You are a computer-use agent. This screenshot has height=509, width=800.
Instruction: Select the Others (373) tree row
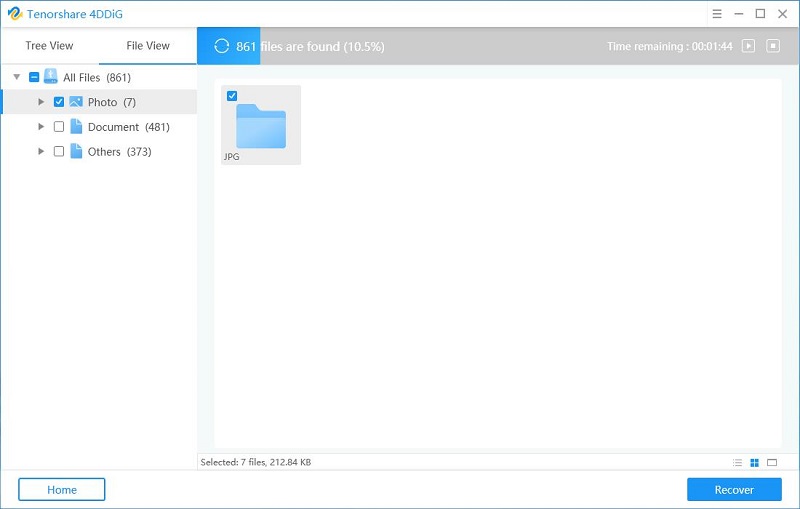tap(99, 151)
